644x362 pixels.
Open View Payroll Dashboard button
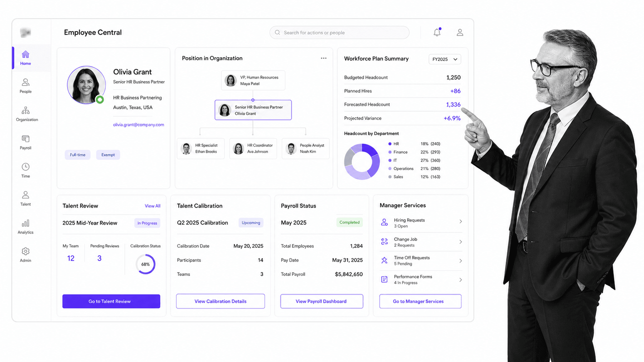[322, 301]
